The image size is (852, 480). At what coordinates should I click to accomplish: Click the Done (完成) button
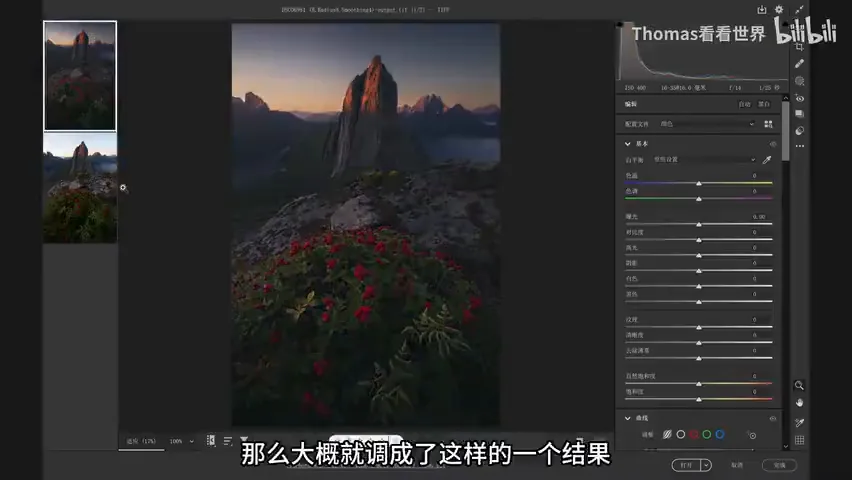click(779, 465)
